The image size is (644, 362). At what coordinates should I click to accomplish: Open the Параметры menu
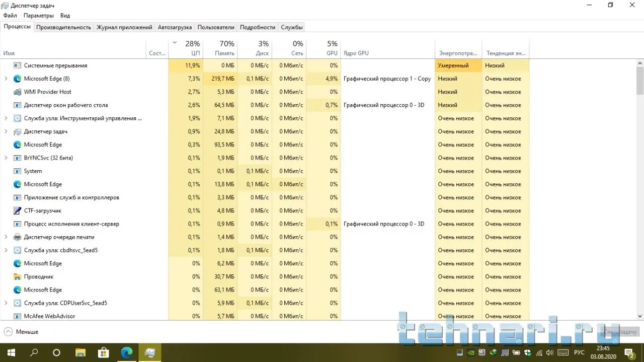[38, 16]
